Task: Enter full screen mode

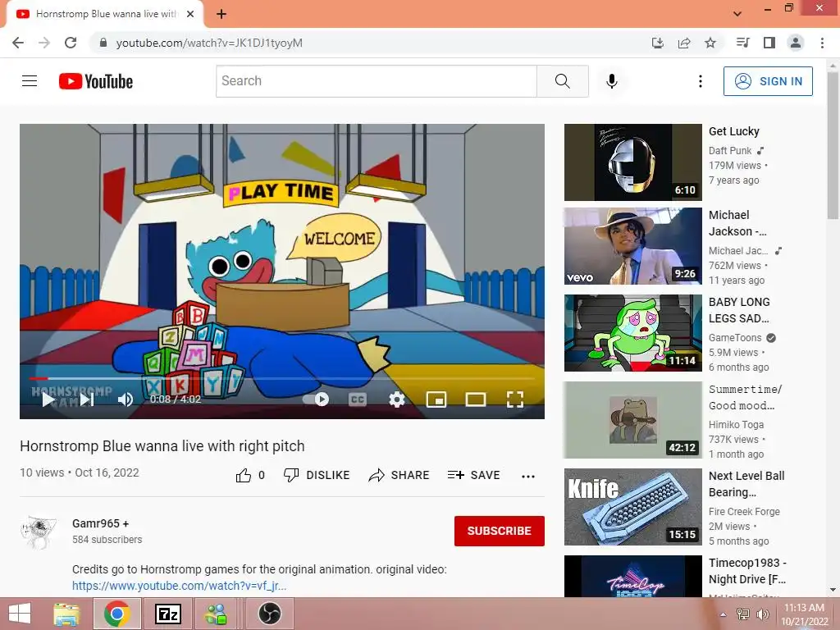Action: pyautogui.click(x=515, y=399)
